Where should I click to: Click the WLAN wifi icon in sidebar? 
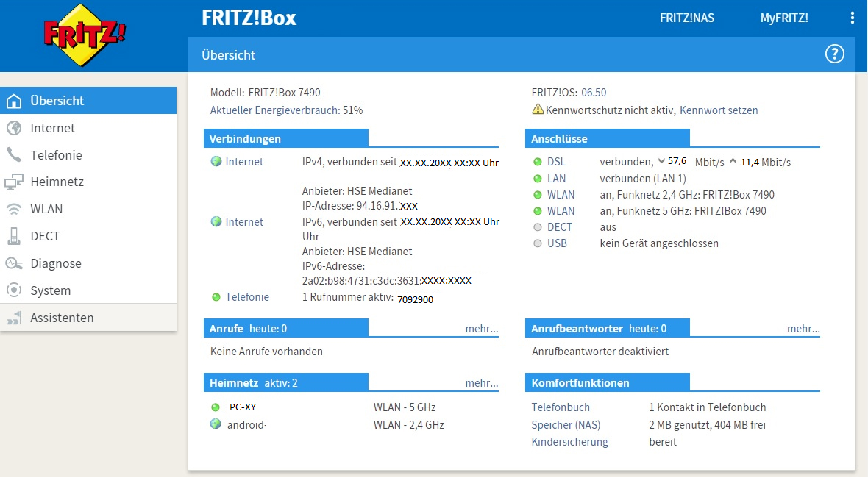pos(14,209)
